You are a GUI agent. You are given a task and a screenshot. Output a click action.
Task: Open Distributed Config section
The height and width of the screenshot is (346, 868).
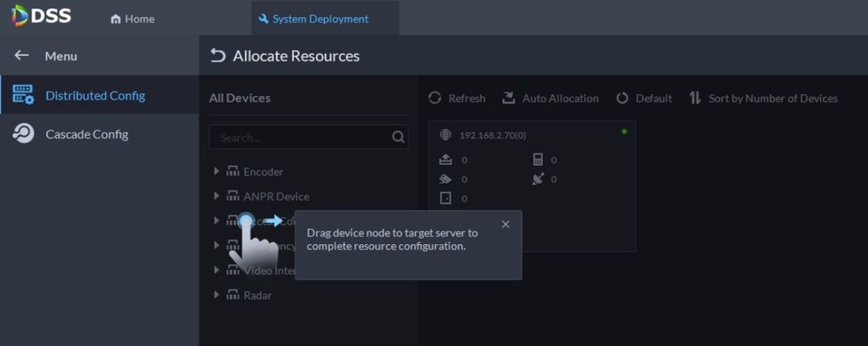click(95, 96)
